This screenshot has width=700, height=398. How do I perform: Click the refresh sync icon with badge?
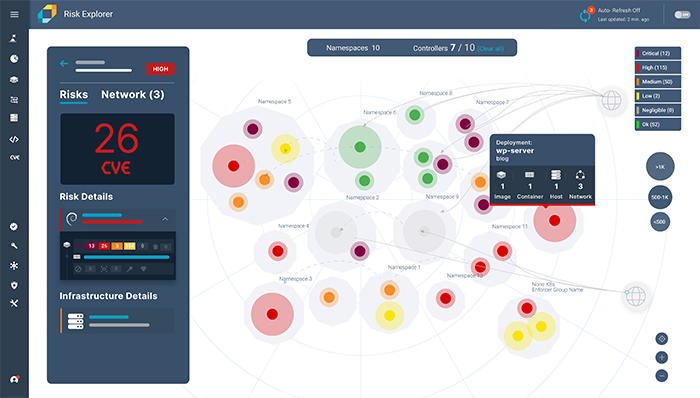tap(586, 15)
